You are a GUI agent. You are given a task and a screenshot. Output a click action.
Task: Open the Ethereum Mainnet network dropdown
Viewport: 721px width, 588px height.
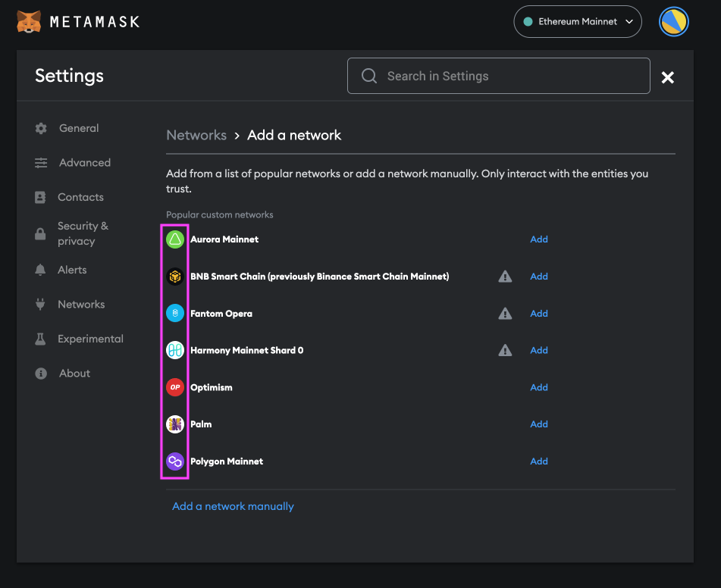[x=577, y=21]
